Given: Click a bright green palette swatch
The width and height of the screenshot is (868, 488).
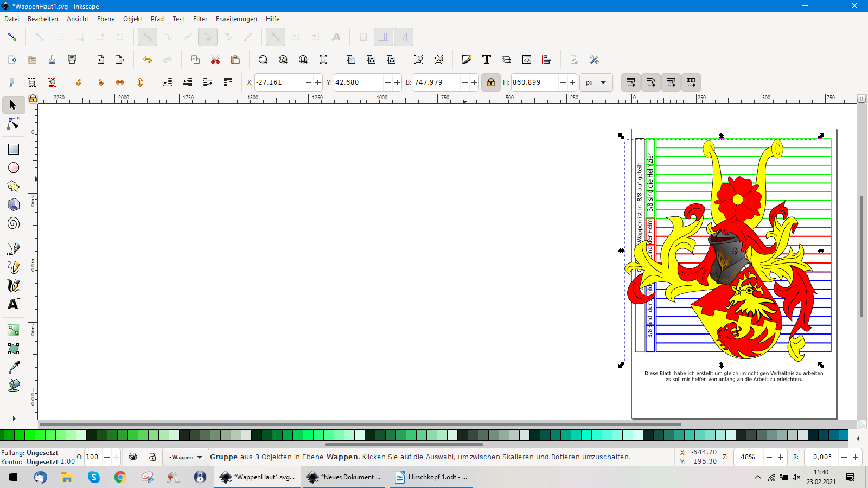Looking at the screenshot, I should (x=30, y=435).
